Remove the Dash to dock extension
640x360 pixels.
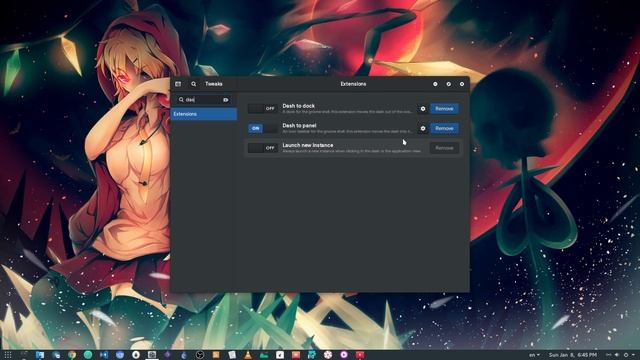click(444, 109)
